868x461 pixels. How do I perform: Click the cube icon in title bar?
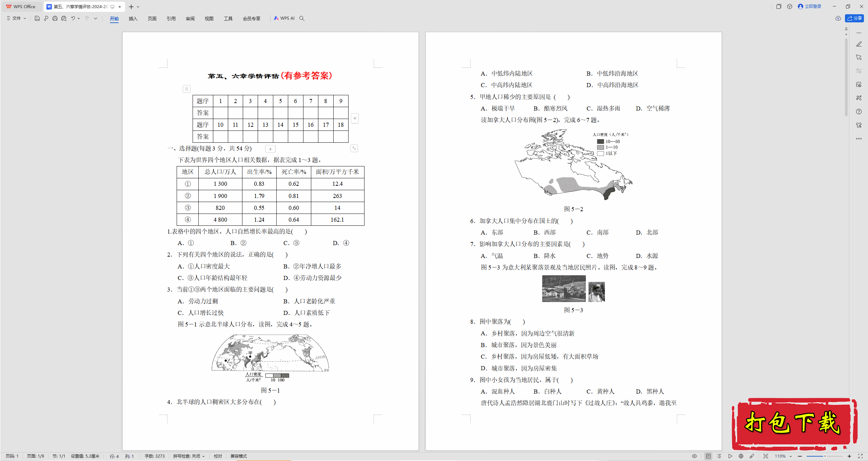click(x=790, y=6)
